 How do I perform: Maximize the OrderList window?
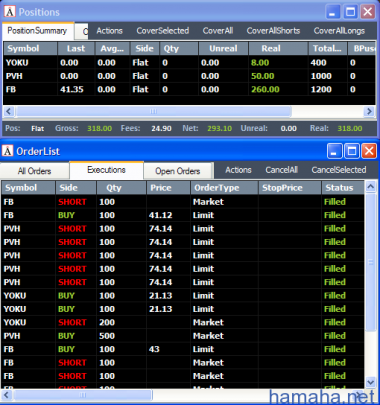click(x=352, y=151)
